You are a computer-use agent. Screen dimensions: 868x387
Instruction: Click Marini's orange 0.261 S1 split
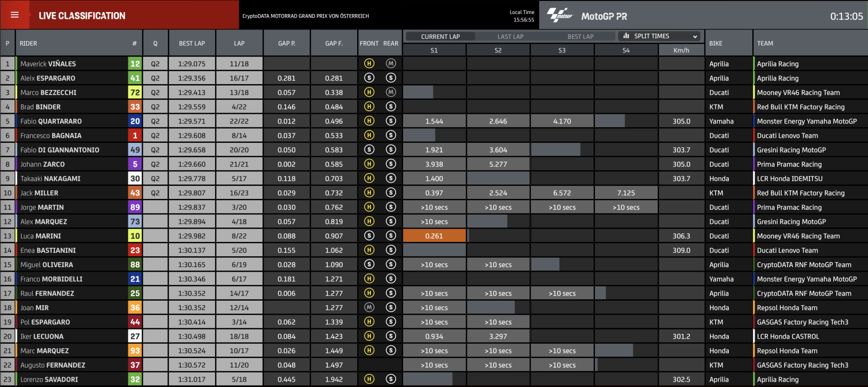(x=434, y=236)
